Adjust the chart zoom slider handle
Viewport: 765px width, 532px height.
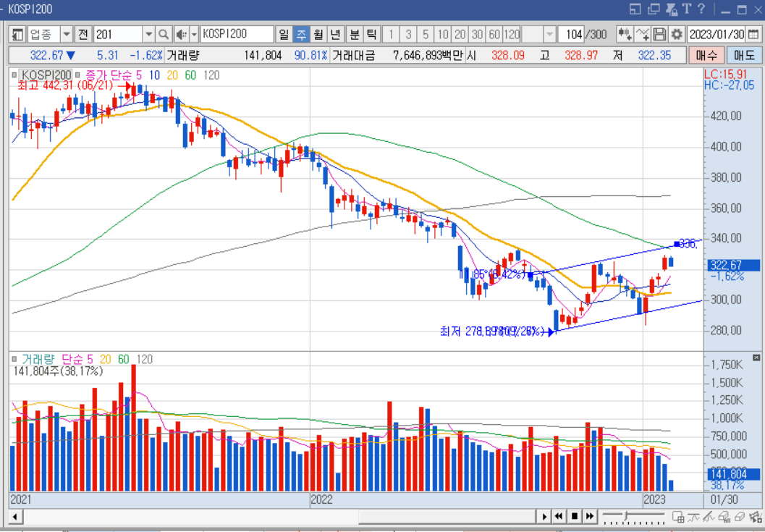(x=626, y=516)
